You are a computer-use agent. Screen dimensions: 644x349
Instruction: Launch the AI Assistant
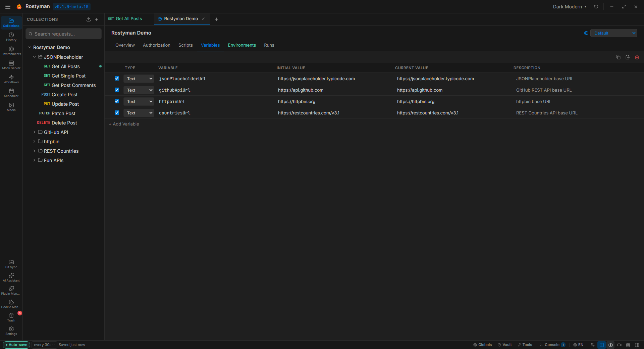11,277
